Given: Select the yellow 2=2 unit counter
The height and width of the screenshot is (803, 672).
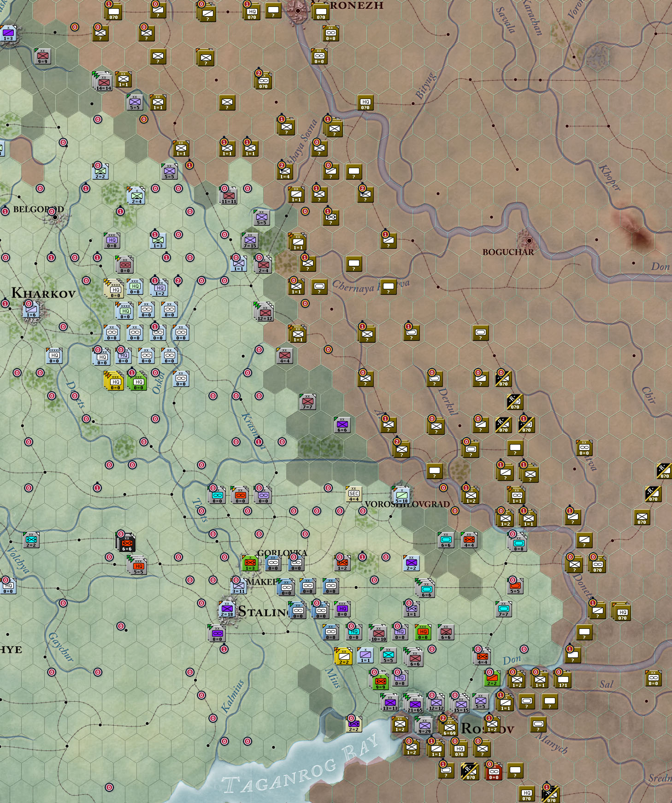Looking at the screenshot, I should [x=343, y=656].
